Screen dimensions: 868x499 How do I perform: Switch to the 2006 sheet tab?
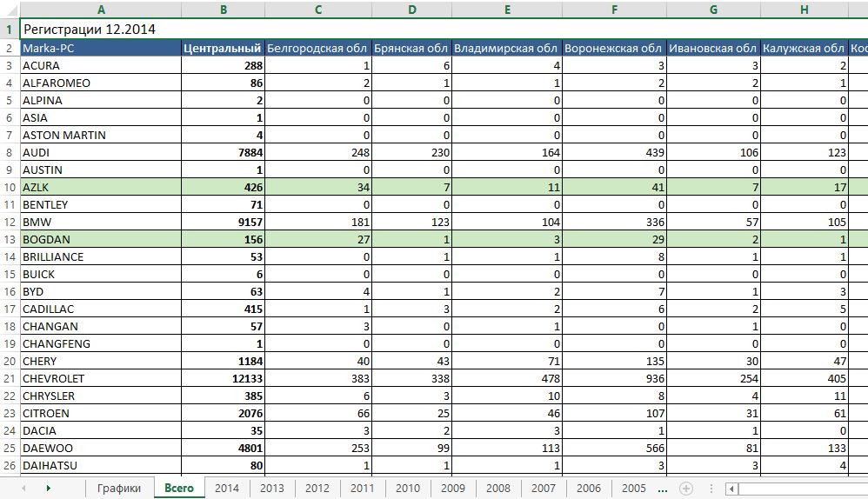click(x=589, y=488)
